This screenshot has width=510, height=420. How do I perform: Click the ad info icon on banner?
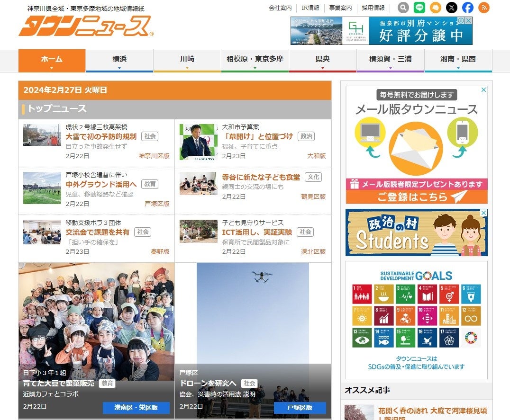[x=461, y=20]
